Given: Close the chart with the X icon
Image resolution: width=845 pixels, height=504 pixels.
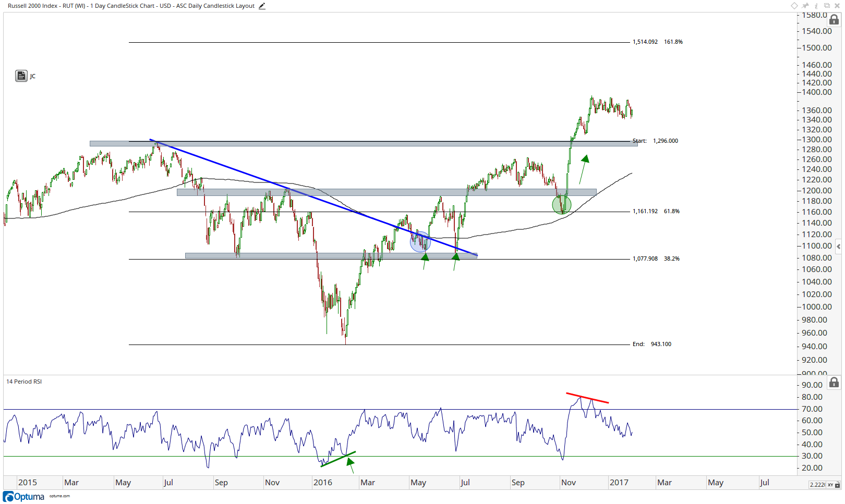Looking at the screenshot, I should tap(837, 6).
